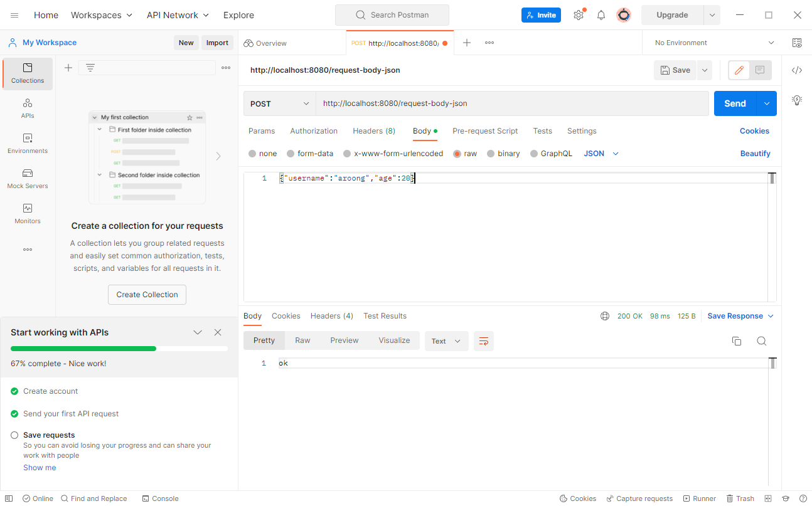Open Mock Servers in the sidebar
This screenshot has height=506, width=812.
point(28,179)
